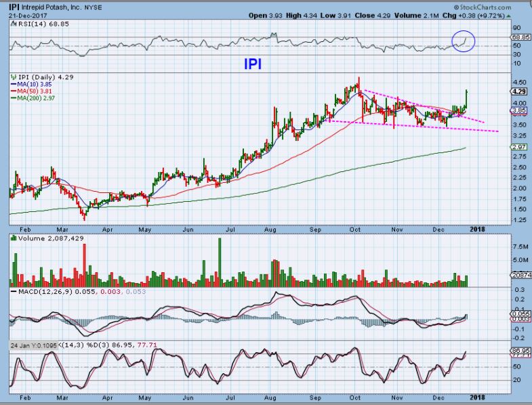Screen dimensions: 532x405
Task: Click the 0.3 level on the MACD axis
Action: (x=520, y=290)
